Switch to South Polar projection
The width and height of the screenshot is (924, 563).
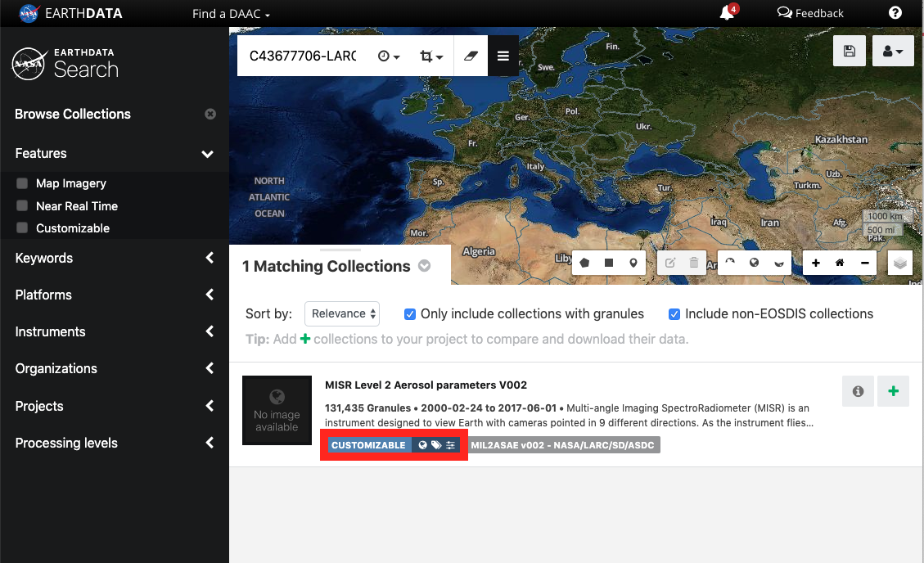[x=778, y=263]
